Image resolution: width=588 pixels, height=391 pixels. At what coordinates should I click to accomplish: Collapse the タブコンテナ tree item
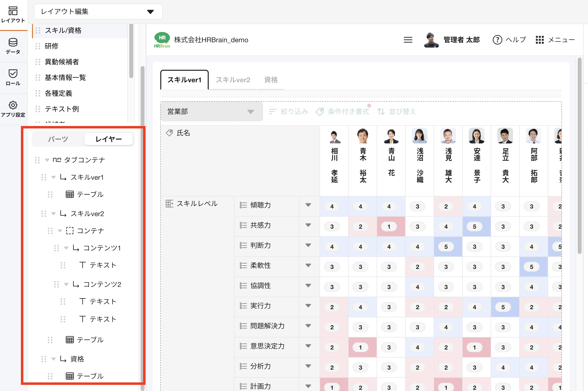(x=47, y=160)
